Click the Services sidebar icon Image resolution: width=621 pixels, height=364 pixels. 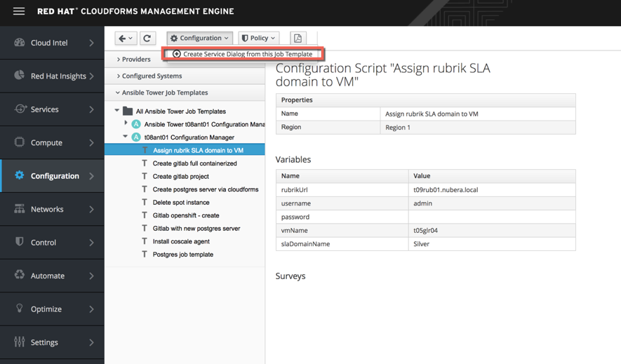click(x=20, y=109)
